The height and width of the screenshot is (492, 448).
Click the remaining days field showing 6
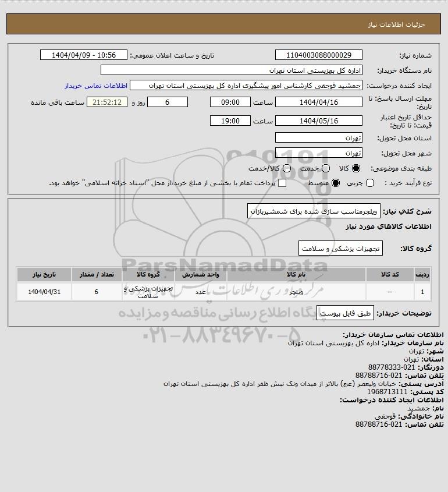click(168, 102)
